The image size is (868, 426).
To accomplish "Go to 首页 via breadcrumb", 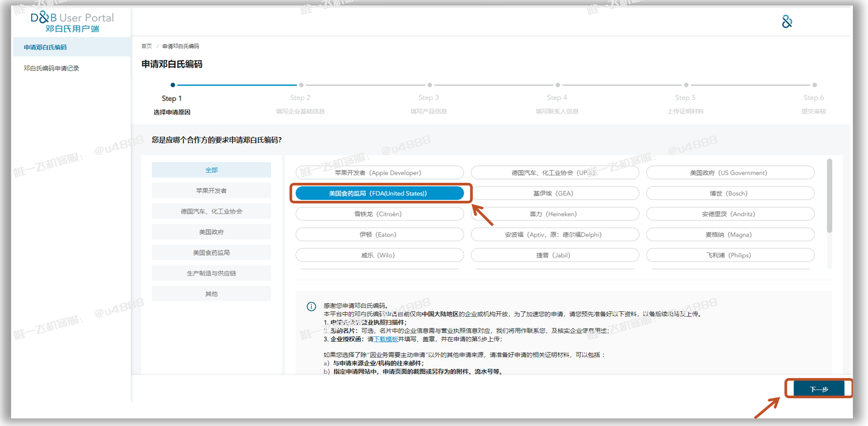I will tap(146, 46).
